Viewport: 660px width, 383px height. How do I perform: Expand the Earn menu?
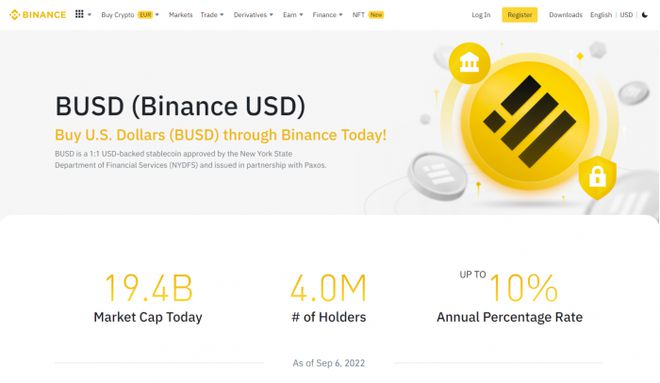click(293, 15)
